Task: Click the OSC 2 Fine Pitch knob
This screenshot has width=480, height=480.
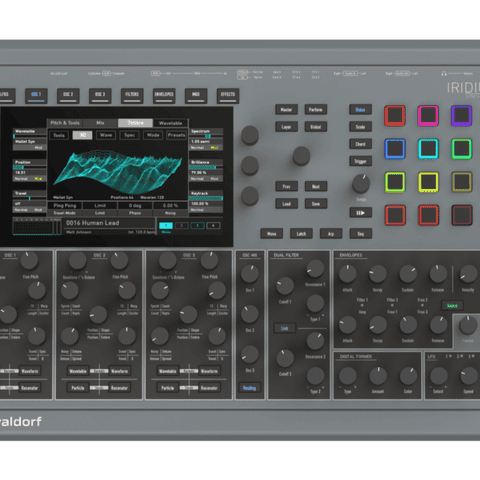Action: tap(119, 261)
